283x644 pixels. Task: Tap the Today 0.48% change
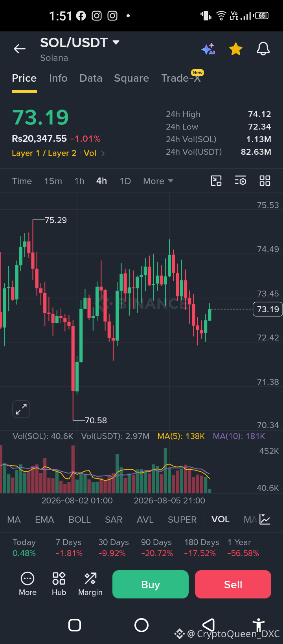[24, 547]
